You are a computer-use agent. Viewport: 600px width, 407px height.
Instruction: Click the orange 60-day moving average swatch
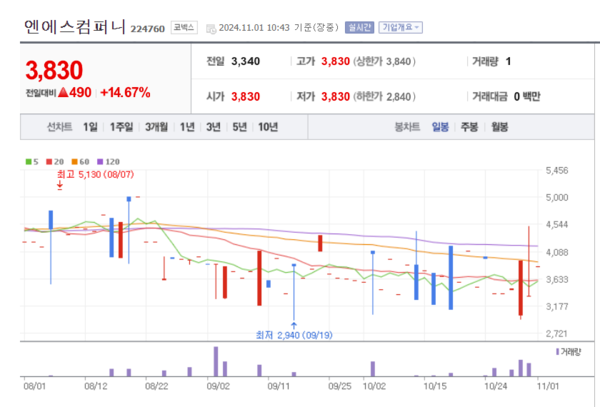(x=75, y=162)
